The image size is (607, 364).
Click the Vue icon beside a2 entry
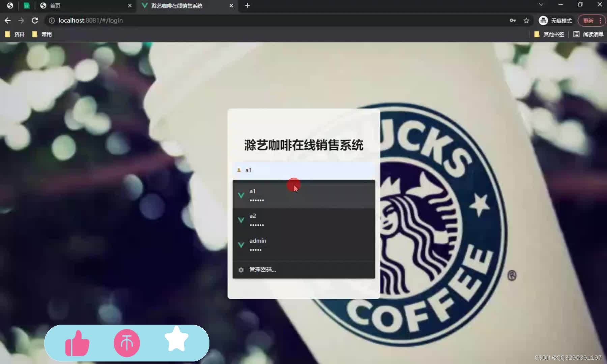point(241,220)
